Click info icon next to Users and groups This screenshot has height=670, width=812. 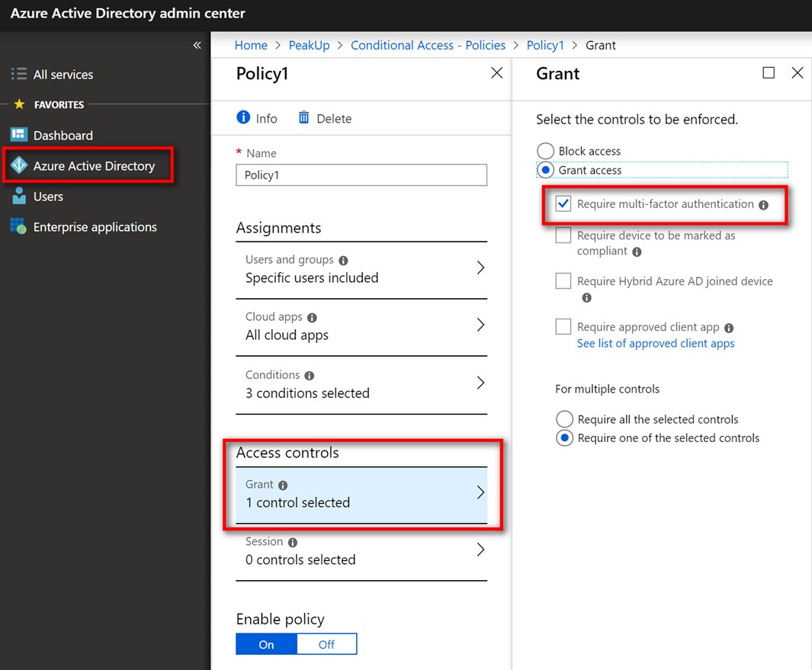[343, 261]
